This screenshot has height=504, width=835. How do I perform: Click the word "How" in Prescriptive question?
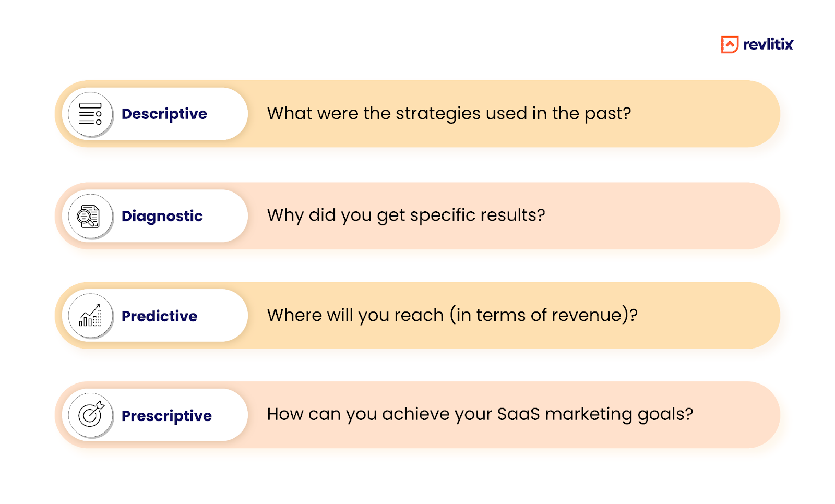[x=285, y=414]
